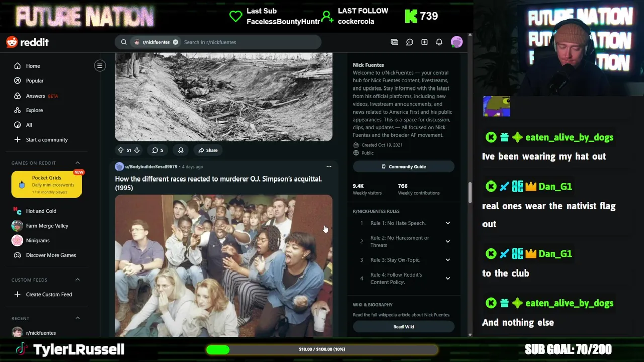Click the first eaten_alive_by_dogs chat username
The height and width of the screenshot is (362, 644).
[x=569, y=137]
